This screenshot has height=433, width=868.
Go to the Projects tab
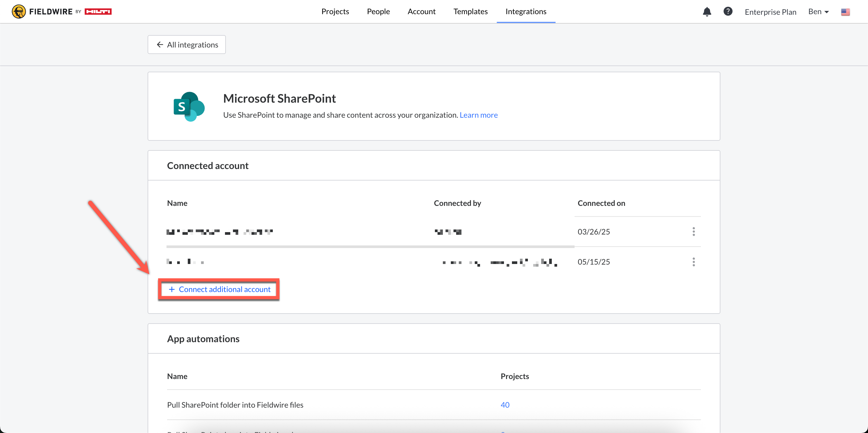[335, 12]
